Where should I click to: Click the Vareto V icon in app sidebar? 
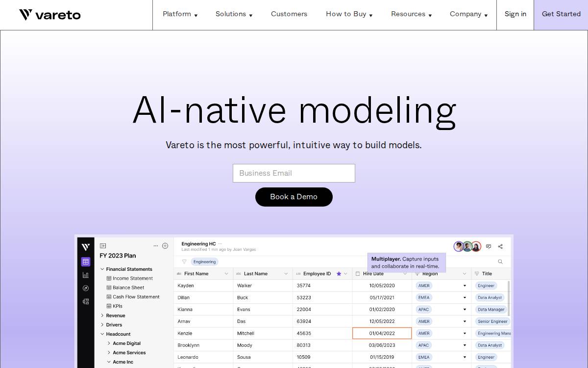tap(86, 247)
